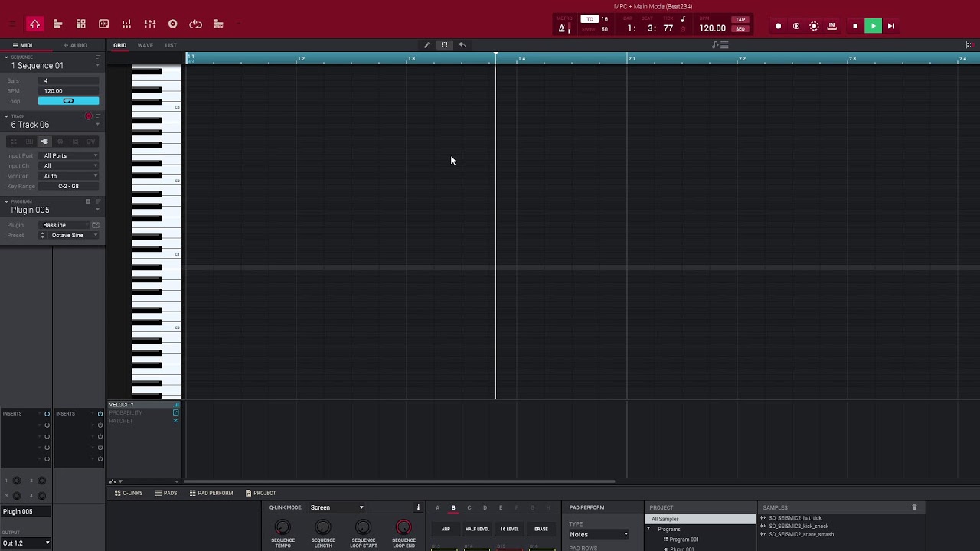
Task: Switch to the LIST view tab
Action: tap(171, 45)
